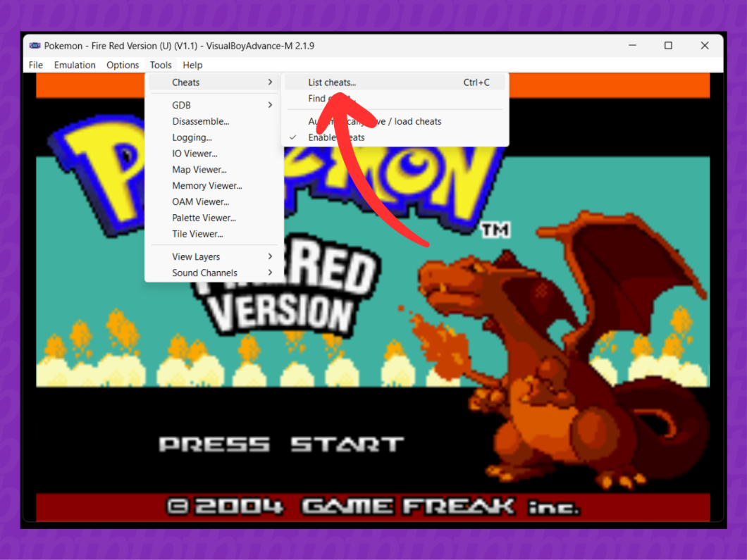Click the PRESS START text in game
Viewport: 747px width, 560px height.
click(x=281, y=444)
